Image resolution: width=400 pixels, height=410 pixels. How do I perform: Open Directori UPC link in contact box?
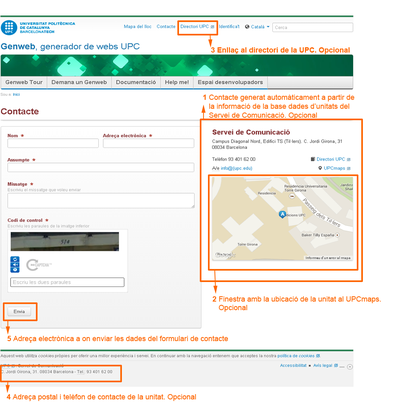click(x=331, y=159)
